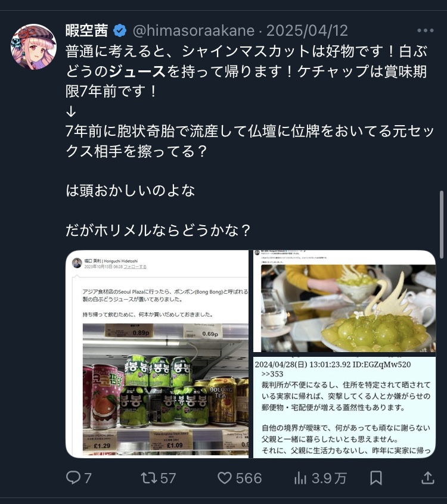Bookmark this post

click(375, 478)
